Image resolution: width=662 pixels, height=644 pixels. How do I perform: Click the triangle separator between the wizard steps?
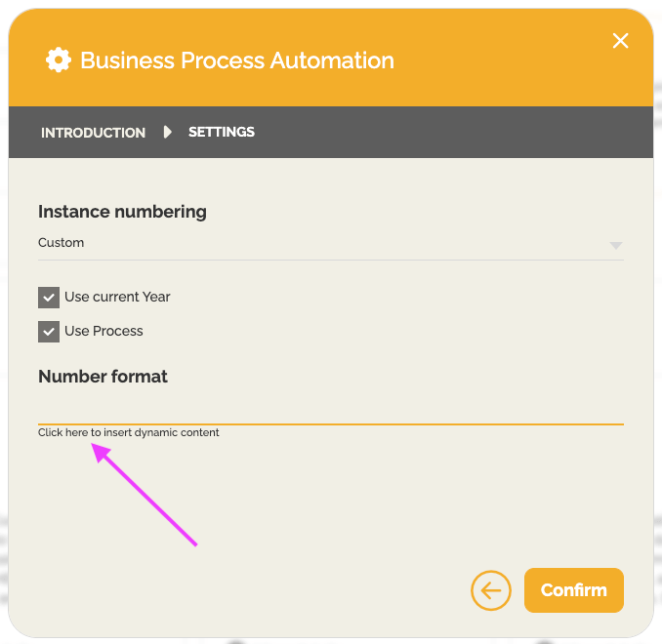[168, 132]
